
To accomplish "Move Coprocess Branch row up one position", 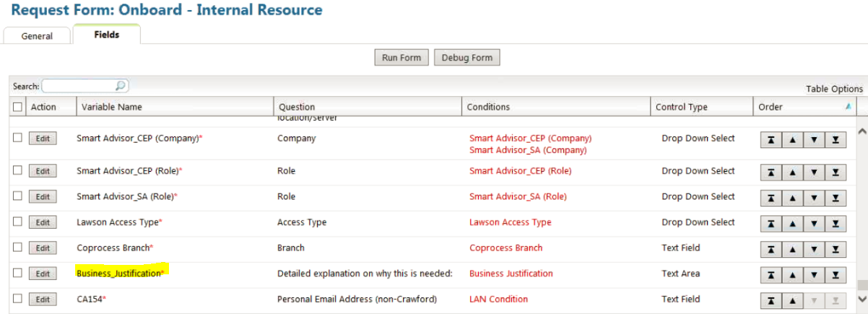I will click(792, 249).
